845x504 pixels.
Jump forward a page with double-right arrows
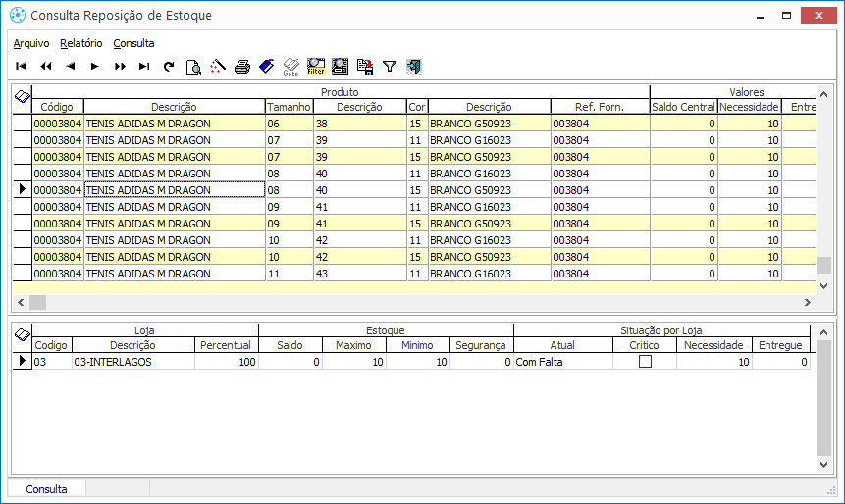pos(120,67)
